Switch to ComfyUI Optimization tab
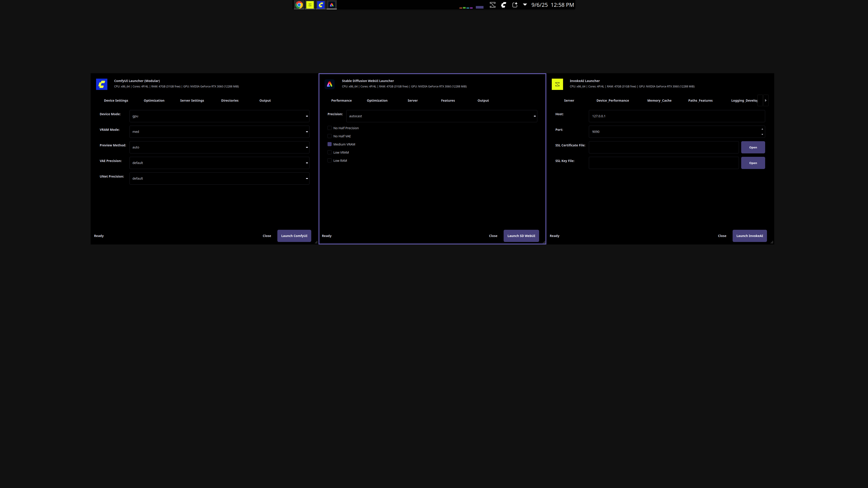The image size is (868, 488). [x=154, y=100]
